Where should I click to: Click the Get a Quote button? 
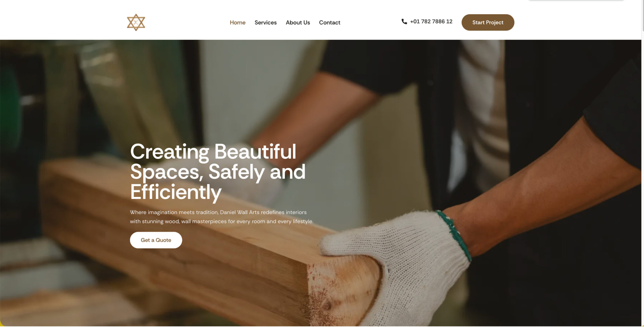tap(156, 240)
